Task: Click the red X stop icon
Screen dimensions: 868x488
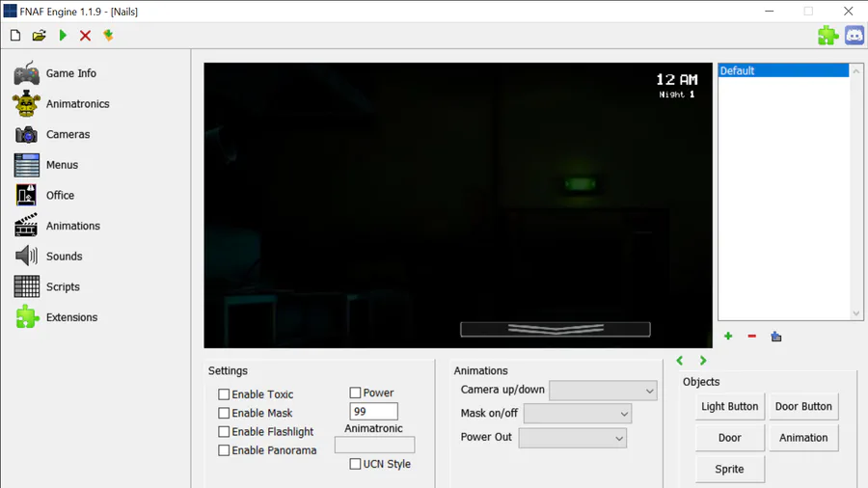Action: click(x=85, y=36)
